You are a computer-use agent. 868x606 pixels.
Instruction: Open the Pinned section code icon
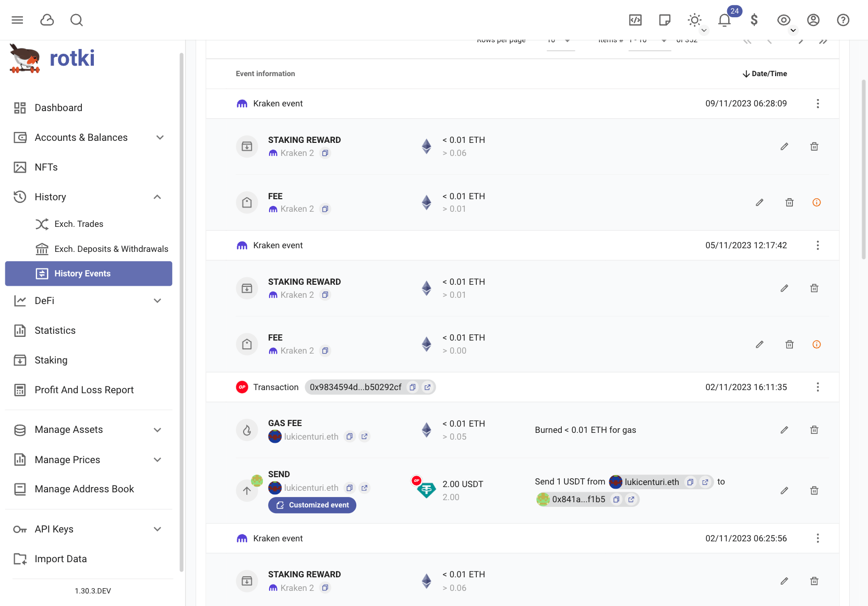pos(635,20)
